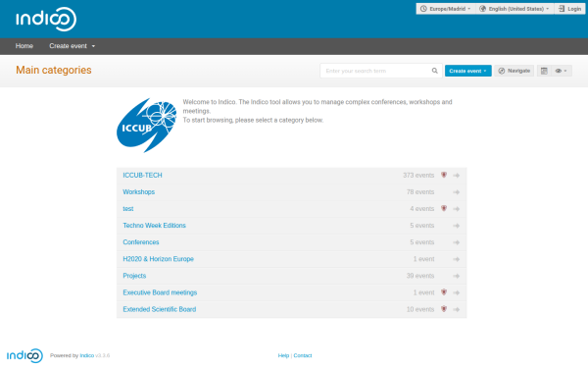Open the eye view options dropdown
This screenshot has width=588, height=368.
click(562, 71)
